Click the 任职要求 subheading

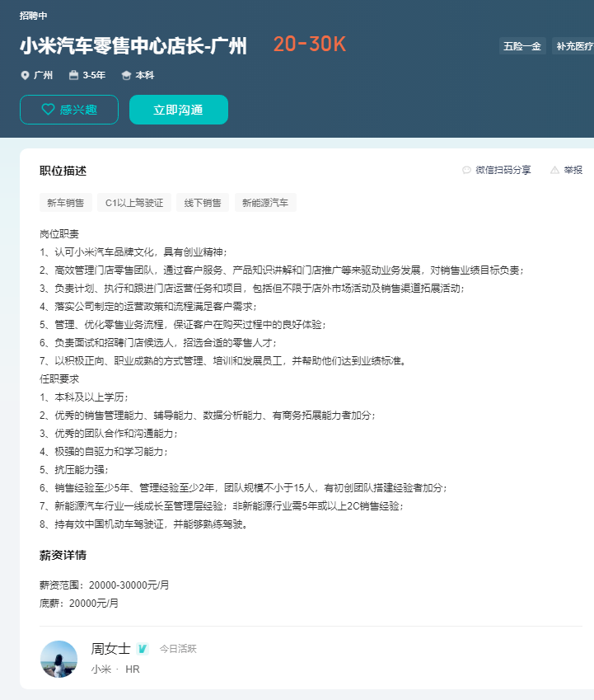pyautogui.click(x=59, y=379)
